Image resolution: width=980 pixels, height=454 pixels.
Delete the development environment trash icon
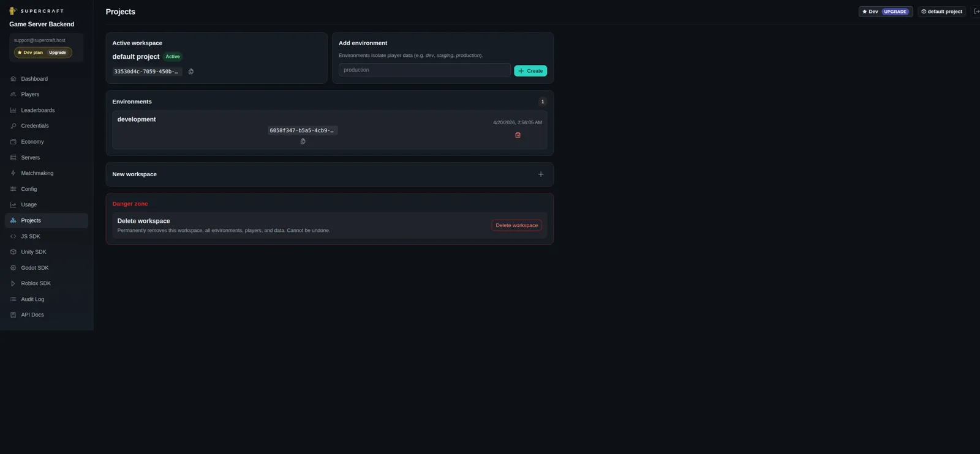[518, 135]
